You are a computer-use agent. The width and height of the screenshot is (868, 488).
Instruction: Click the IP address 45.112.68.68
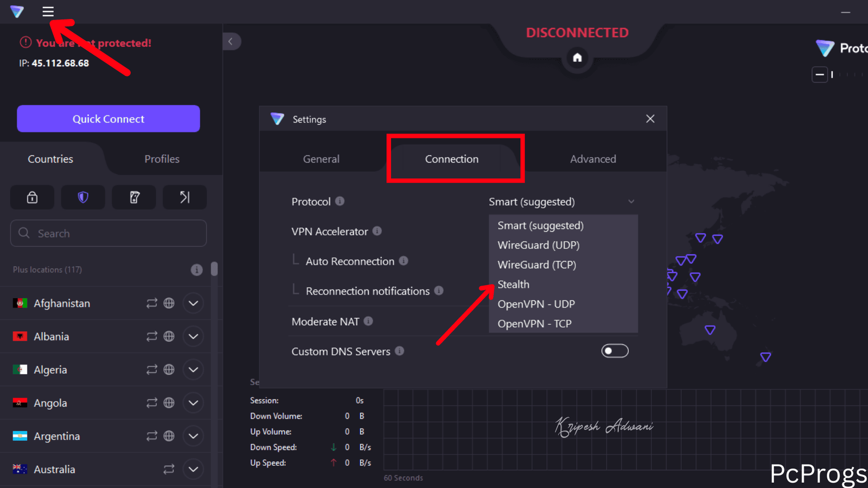click(60, 63)
